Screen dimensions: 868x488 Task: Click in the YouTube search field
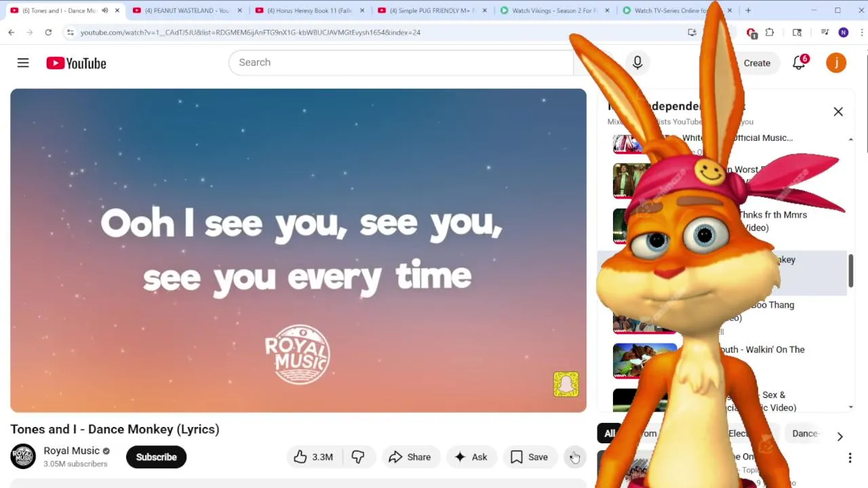click(x=401, y=62)
